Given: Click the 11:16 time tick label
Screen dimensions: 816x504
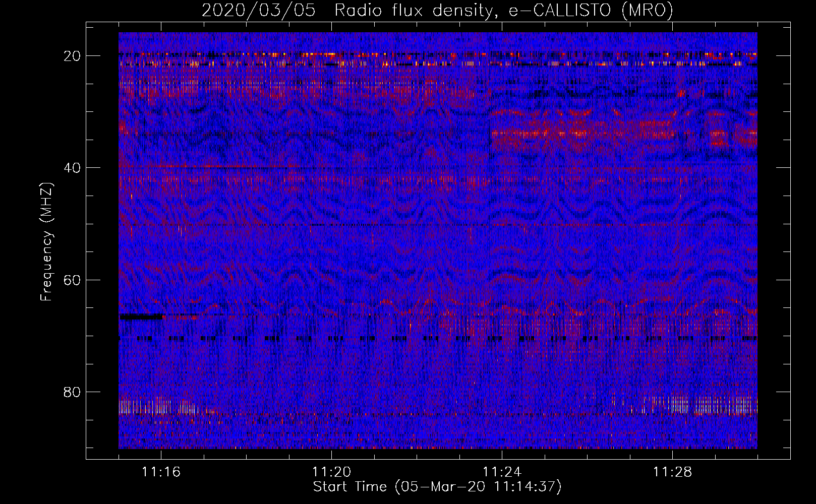Looking at the screenshot, I should coord(161,472).
